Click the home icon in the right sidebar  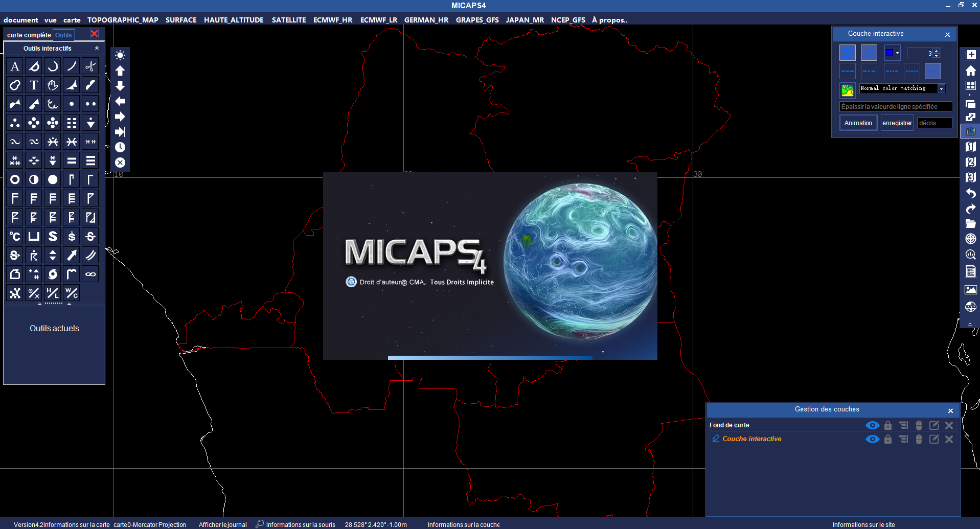[970, 71]
